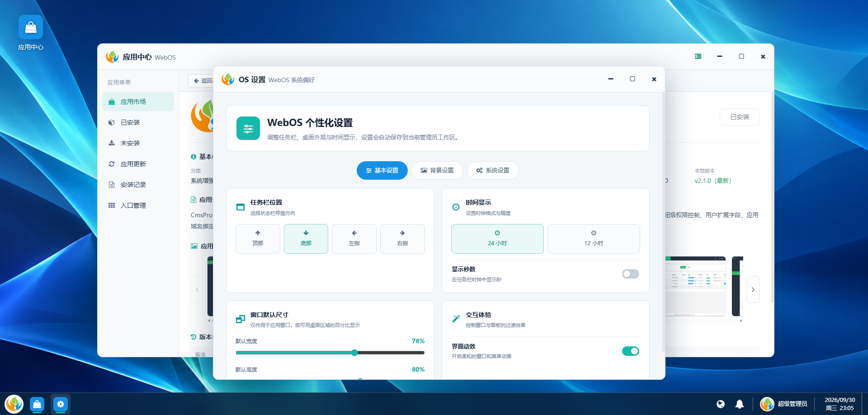Click the 未安装 download icon in sidebar
The width and height of the screenshot is (868, 415).
pyautogui.click(x=112, y=143)
